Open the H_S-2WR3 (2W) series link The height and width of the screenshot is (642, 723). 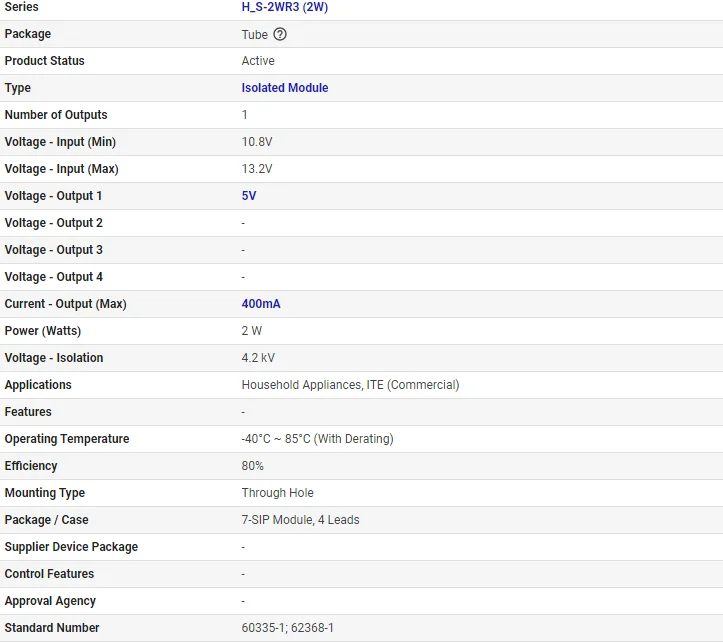click(x=285, y=7)
